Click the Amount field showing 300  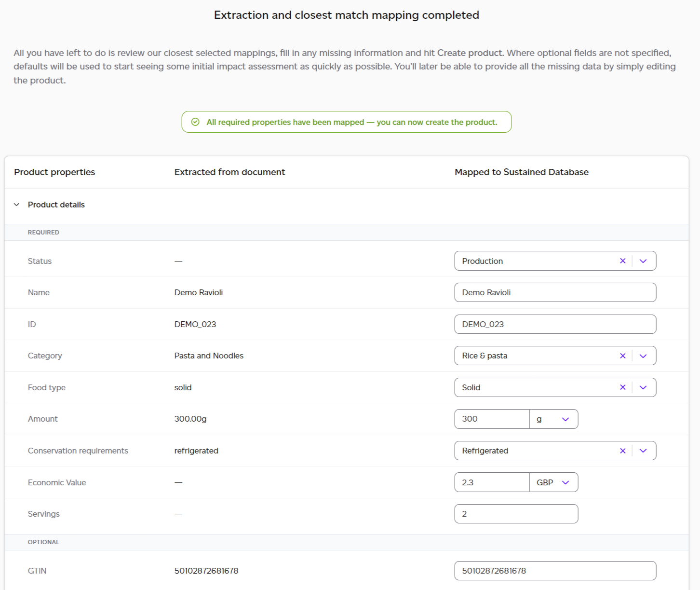[x=492, y=419]
